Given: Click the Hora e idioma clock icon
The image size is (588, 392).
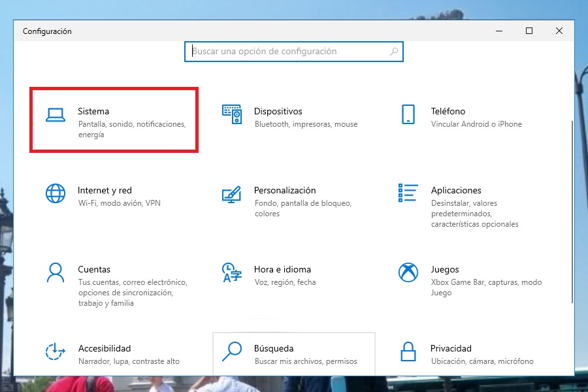Looking at the screenshot, I should pos(233,272).
